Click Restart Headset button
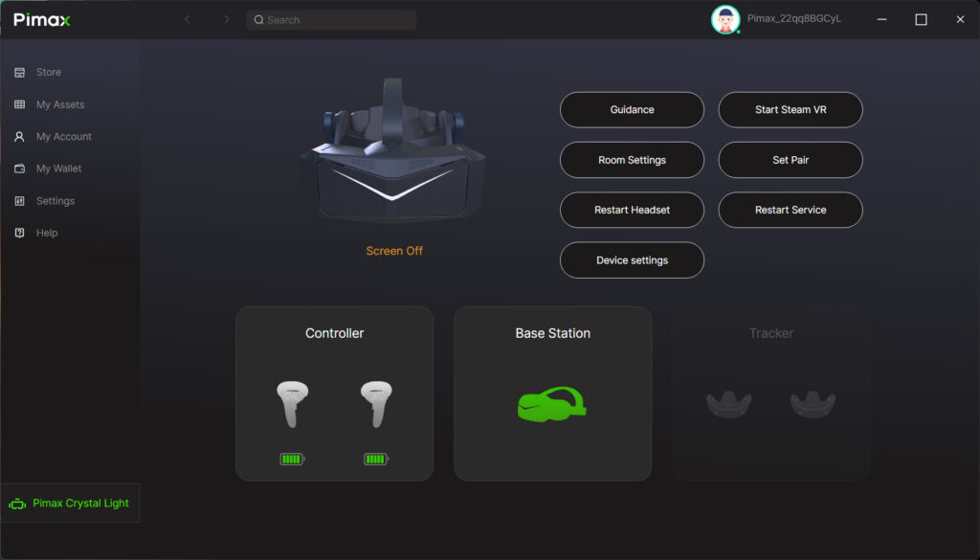Viewport: 980px width, 560px height. (632, 210)
